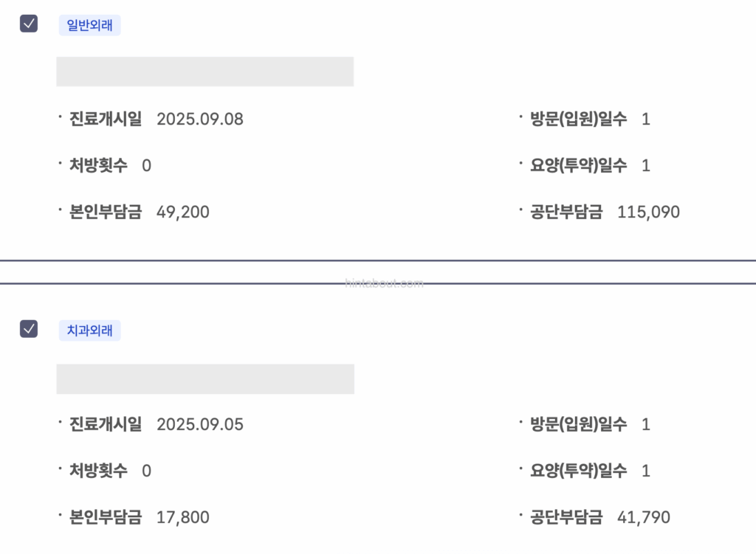Click the divider line between records
The width and height of the screenshot is (756, 554).
coord(378,259)
